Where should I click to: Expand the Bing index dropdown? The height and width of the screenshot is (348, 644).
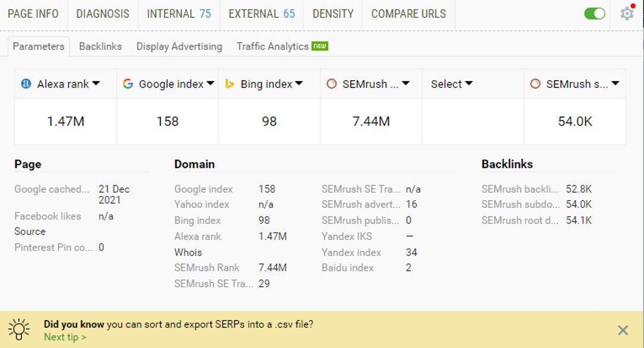(x=299, y=83)
